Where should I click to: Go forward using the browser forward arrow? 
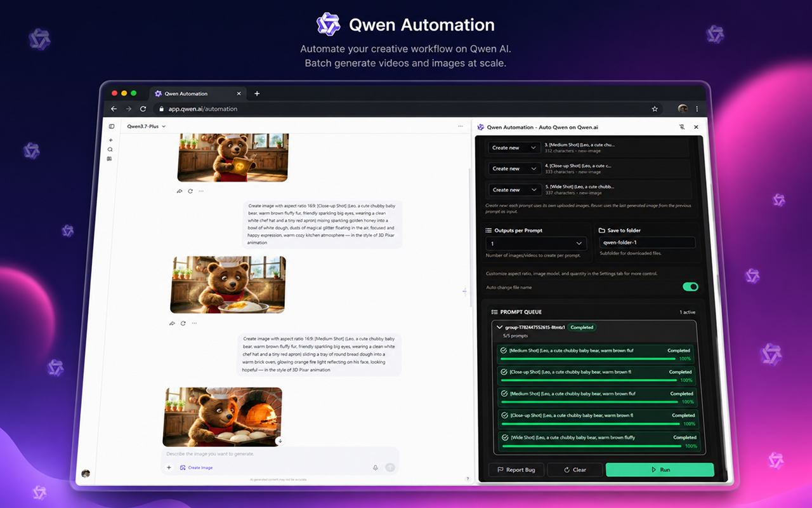tap(129, 109)
